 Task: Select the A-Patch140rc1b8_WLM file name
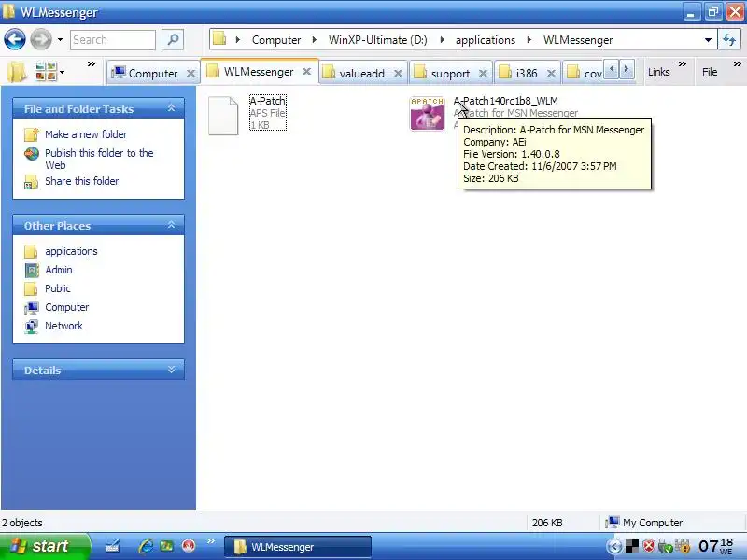point(505,101)
